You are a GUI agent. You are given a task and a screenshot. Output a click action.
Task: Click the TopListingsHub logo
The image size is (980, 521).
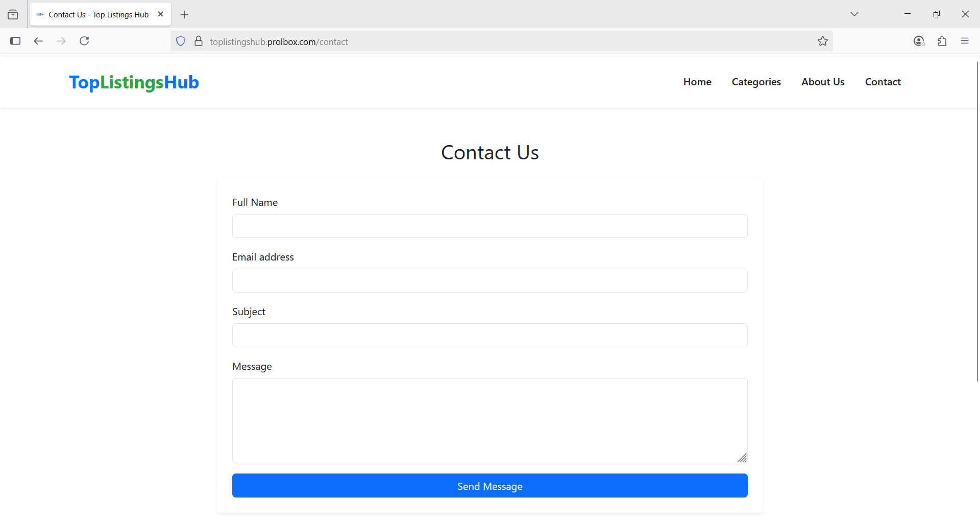[x=134, y=82]
